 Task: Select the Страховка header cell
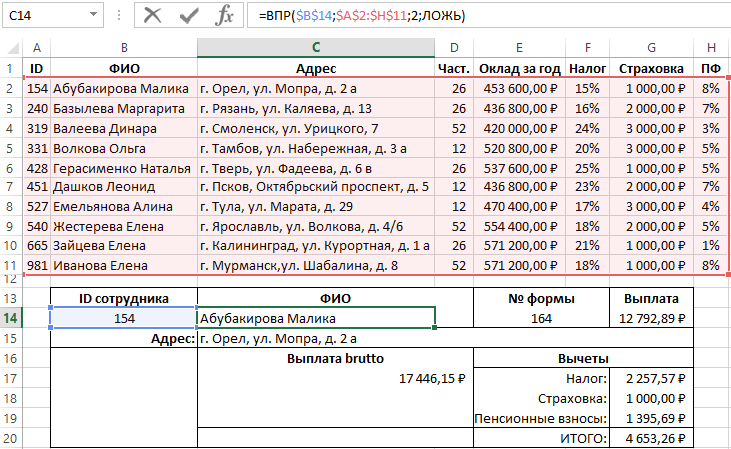pos(651,68)
